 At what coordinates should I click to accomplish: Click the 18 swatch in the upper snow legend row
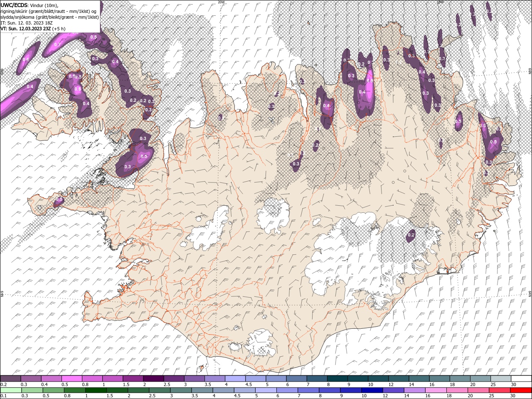[x=459, y=379]
